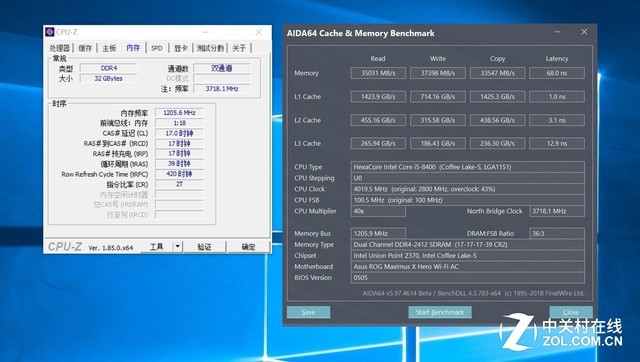Viewport: 640px width, 362px height.
Task: Click the 验证 button
Action: point(204,247)
